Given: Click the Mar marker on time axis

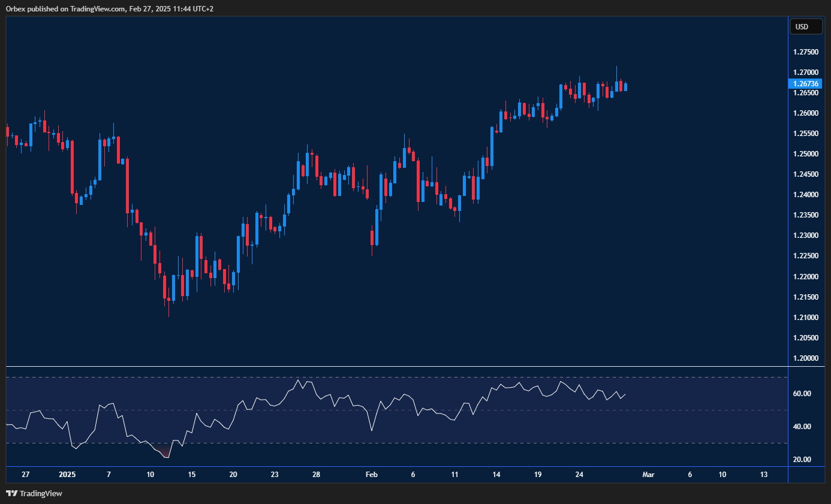Looking at the screenshot, I should [x=648, y=475].
